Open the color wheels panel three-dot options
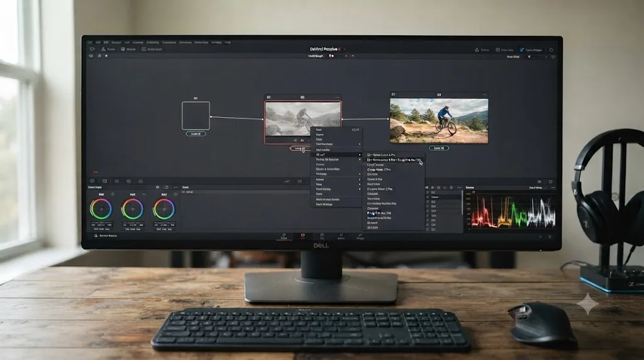 click(x=176, y=188)
